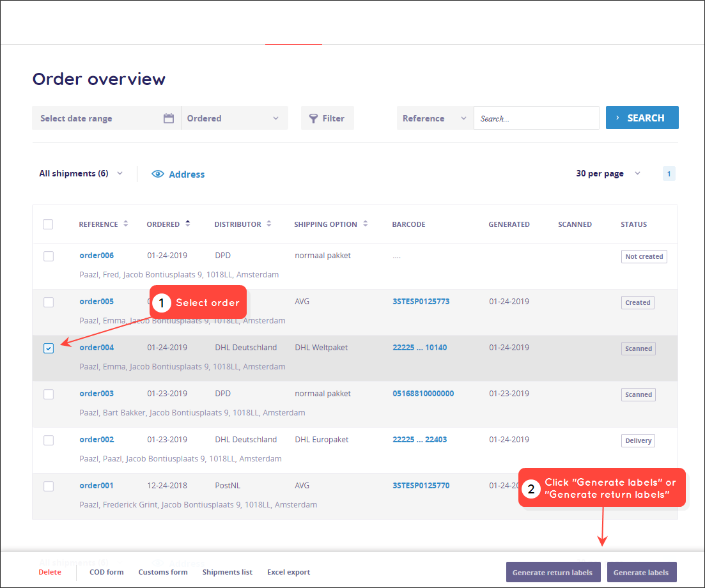Open the Customs form option
705x588 pixels.
coord(163,572)
